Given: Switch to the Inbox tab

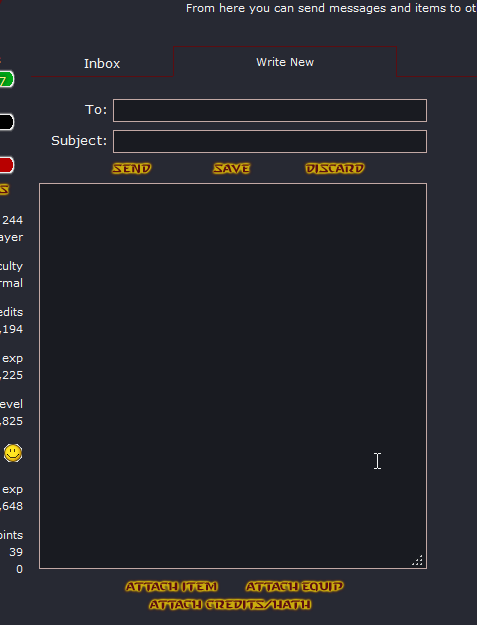Looking at the screenshot, I should (x=102, y=63).
